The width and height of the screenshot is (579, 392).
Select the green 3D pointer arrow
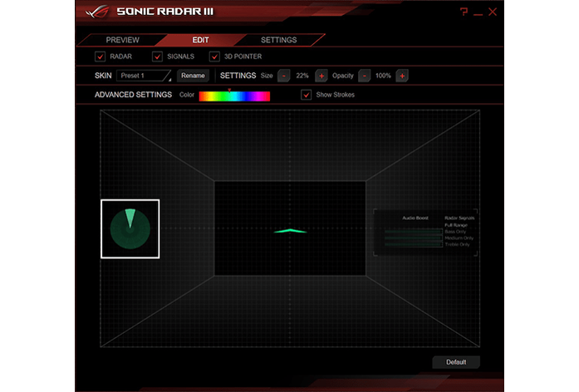[x=290, y=231]
